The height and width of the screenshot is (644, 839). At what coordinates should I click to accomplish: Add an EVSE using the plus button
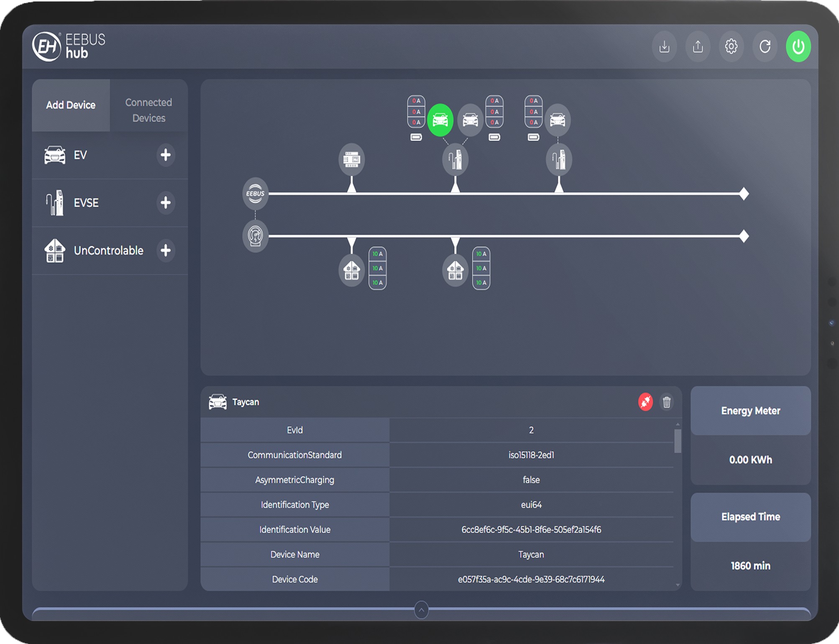point(166,203)
